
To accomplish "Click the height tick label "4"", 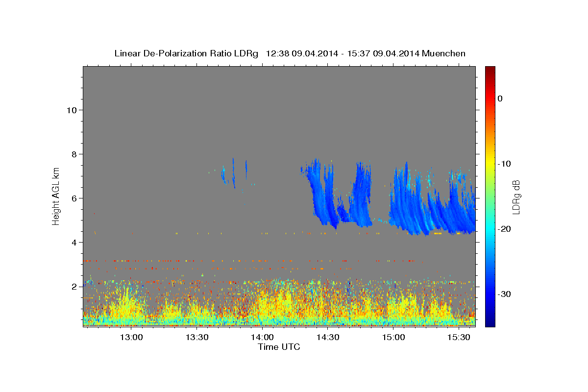I will [73, 242].
